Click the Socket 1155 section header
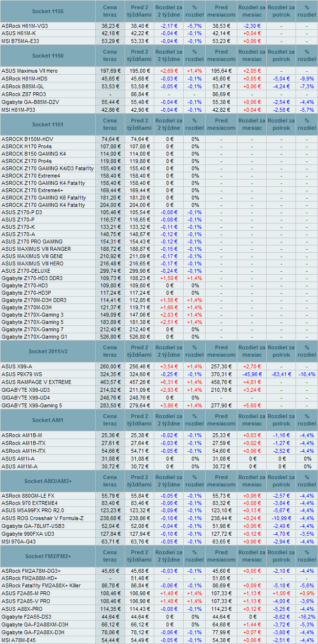318x644 pixels. click(47, 11)
